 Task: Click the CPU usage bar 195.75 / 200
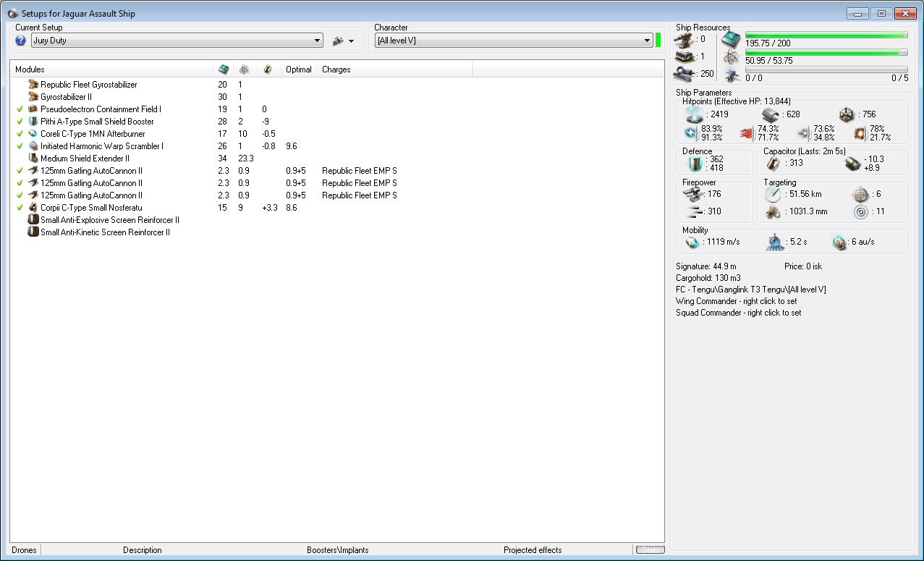pos(826,35)
